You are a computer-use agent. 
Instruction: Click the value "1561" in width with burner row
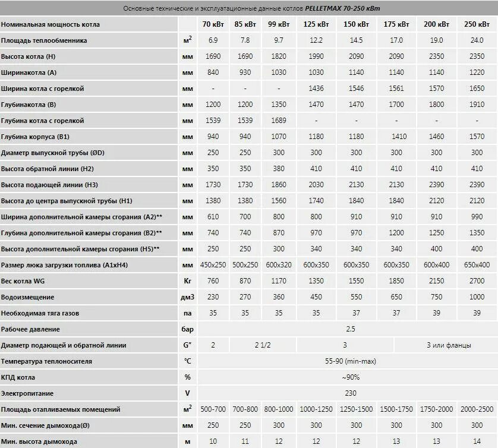click(396, 89)
